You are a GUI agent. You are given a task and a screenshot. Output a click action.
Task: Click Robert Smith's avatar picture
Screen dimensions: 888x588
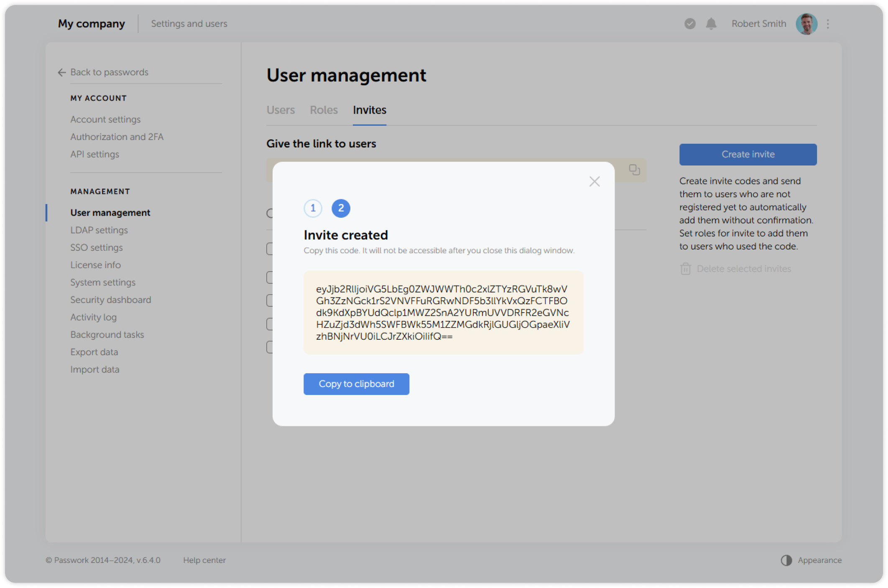(x=806, y=24)
